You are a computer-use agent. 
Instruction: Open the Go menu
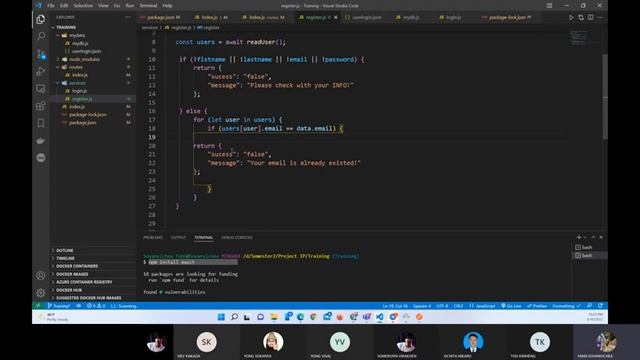tap(117, 6)
